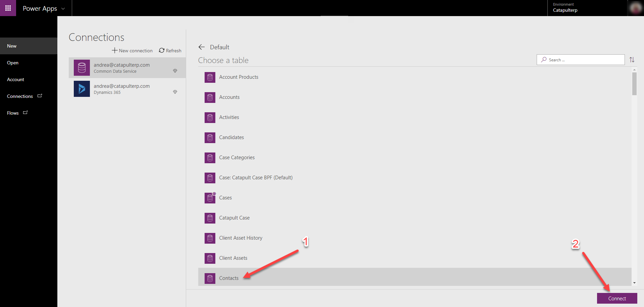Refresh the connections list
Screen dimensions: 644x307
click(170, 51)
